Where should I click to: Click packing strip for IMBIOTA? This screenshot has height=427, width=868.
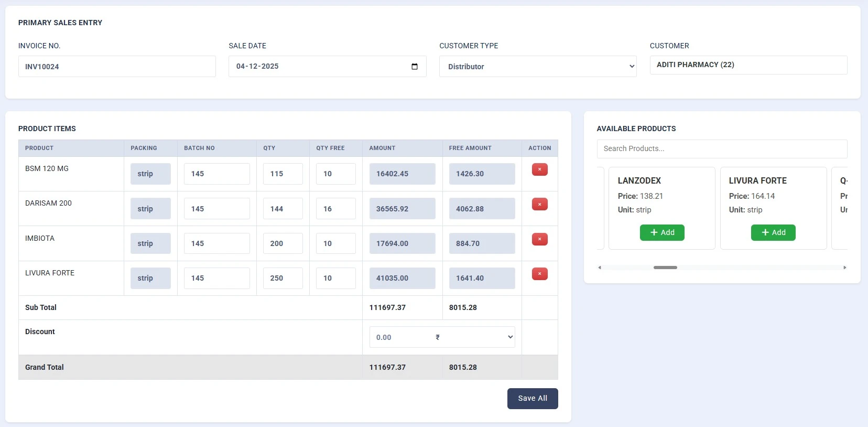click(x=150, y=243)
